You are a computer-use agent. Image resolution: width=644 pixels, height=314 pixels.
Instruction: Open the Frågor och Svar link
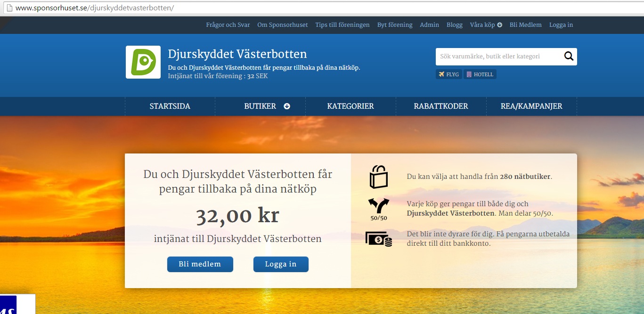(228, 25)
